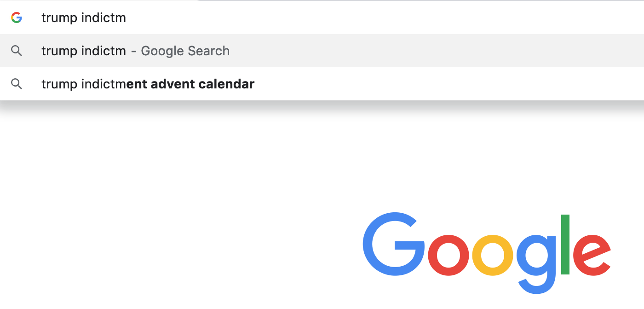
Task: Place cursor after "indictm" in address bar
Action: pyautogui.click(x=126, y=17)
